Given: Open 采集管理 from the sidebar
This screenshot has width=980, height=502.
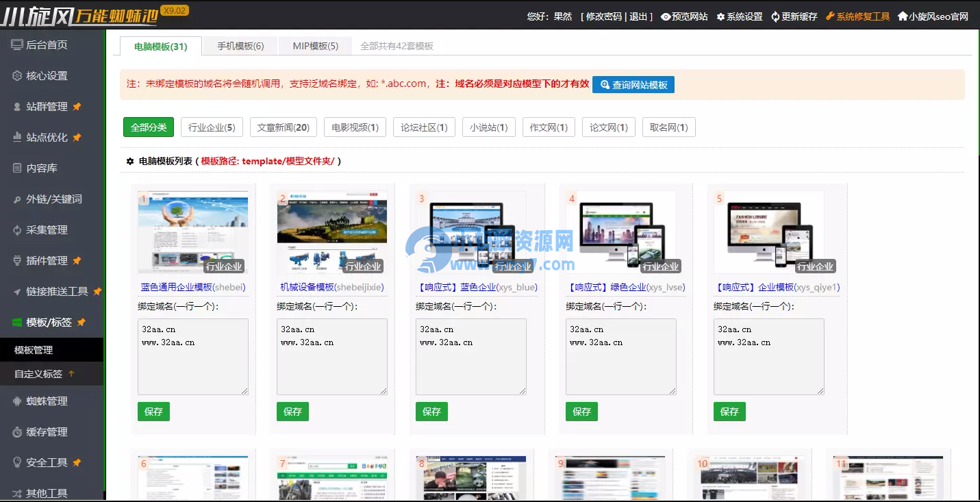Looking at the screenshot, I should (x=45, y=229).
